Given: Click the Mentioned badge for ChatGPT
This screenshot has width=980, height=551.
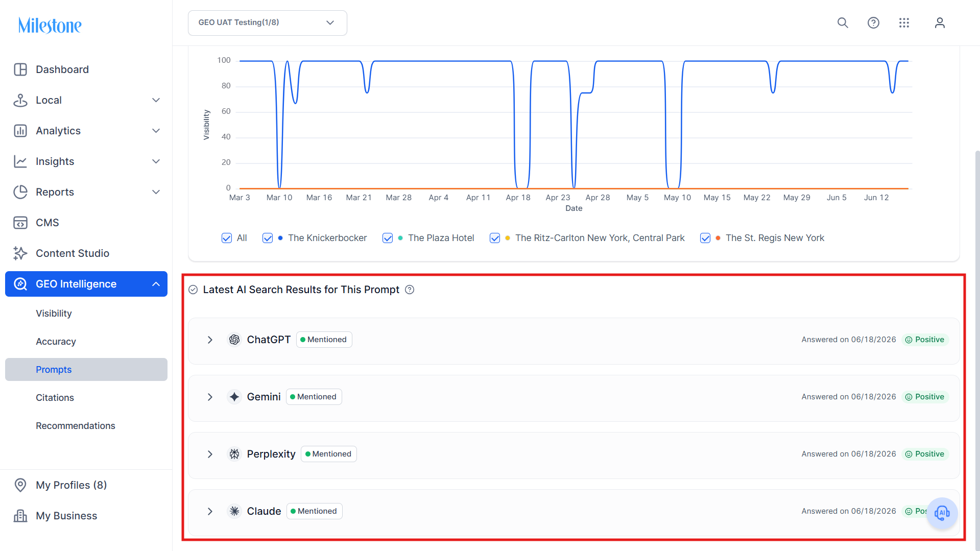Looking at the screenshot, I should (x=324, y=340).
